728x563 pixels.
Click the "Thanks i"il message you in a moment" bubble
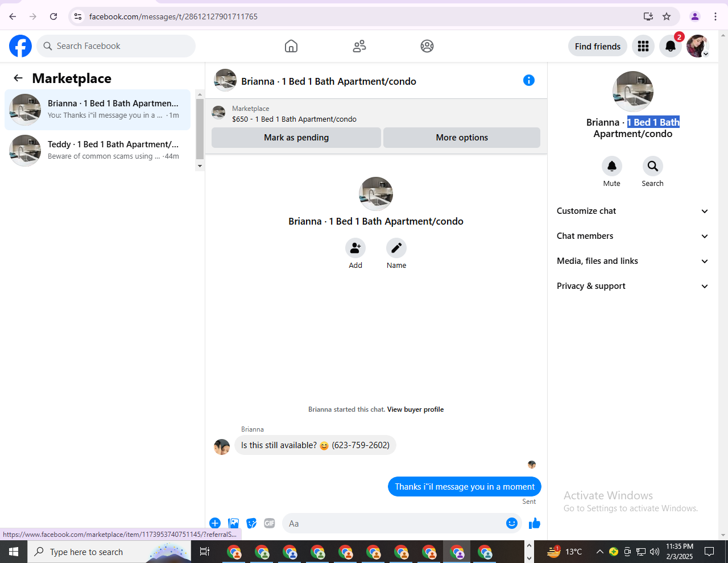click(465, 487)
